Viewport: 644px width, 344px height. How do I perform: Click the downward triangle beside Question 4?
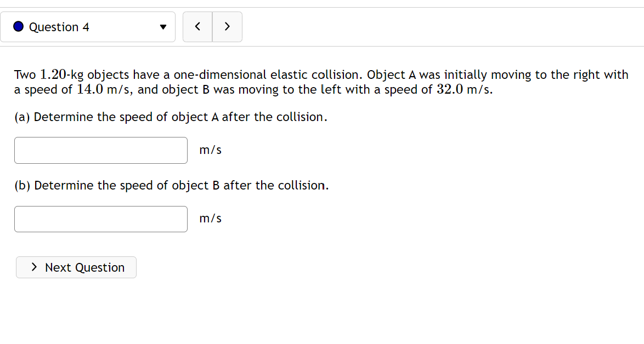[x=163, y=26]
